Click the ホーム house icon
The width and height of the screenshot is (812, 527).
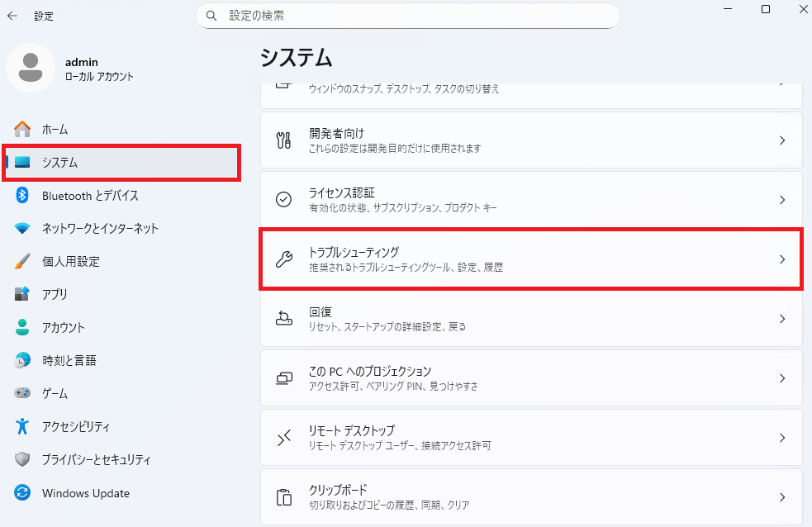pyautogui.click(x=22, y=129)
